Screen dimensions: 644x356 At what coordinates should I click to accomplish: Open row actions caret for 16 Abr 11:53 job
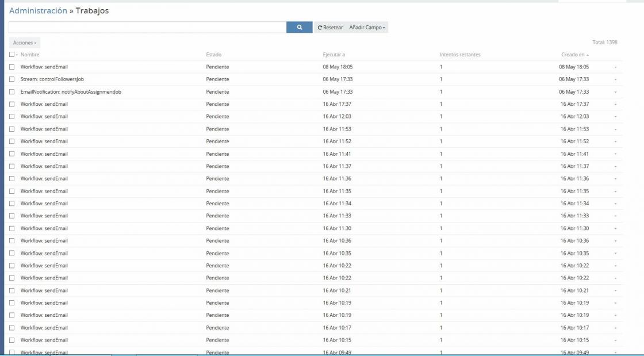615,129
